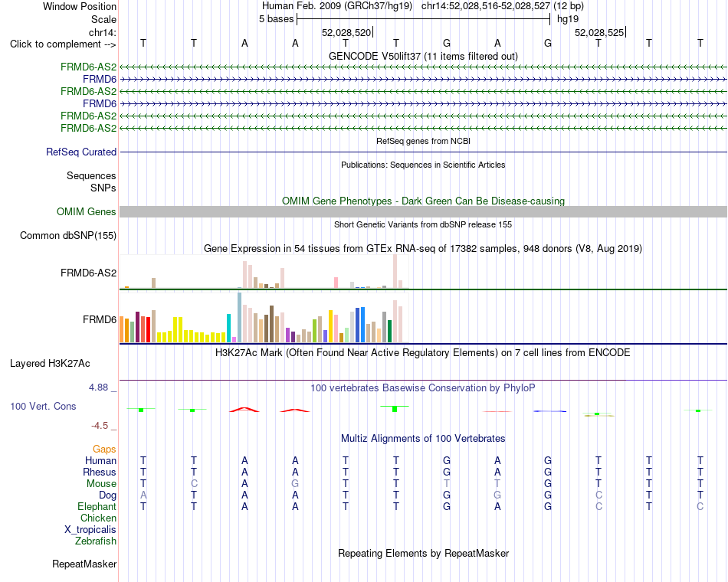Open Multiz Alignments of 100 Vertebrates title
Image resolution: width=728 pixels, height=582 pixels.
pyautogui.click(x=423, y=439)
